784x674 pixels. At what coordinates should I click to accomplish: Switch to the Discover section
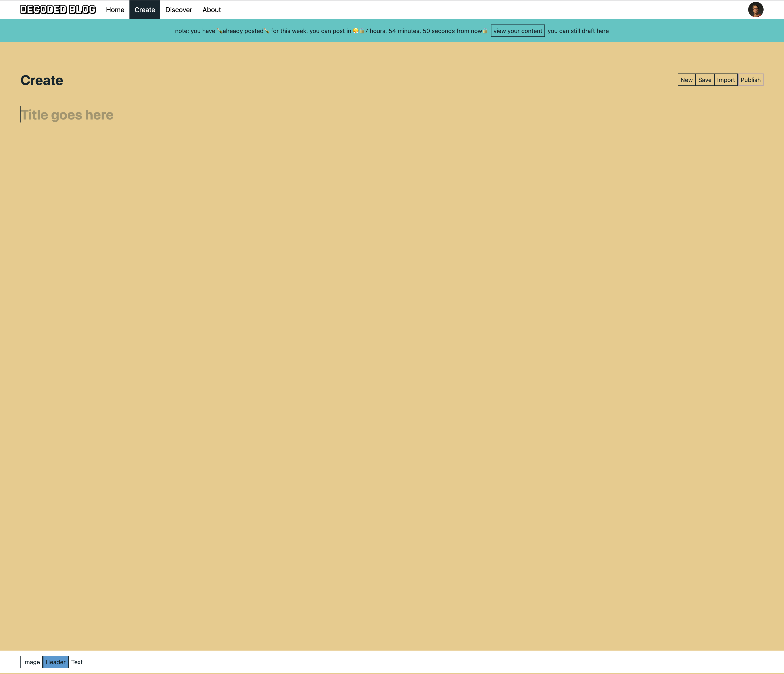pos(178,9)
